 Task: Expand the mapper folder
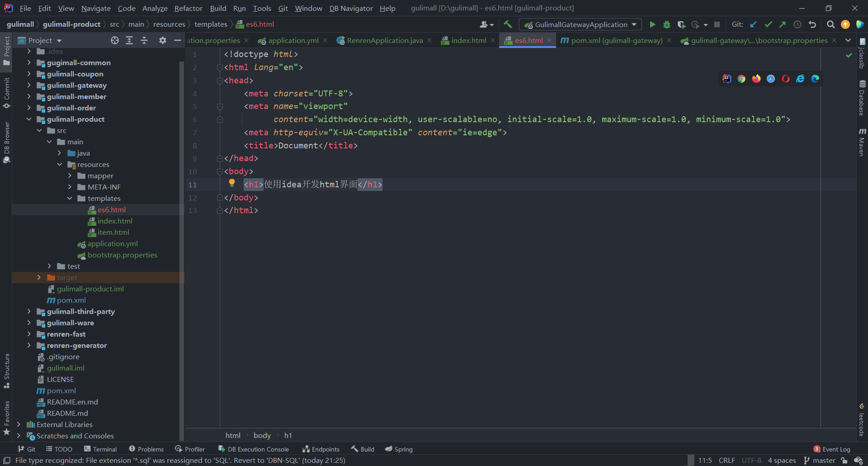pos(70,176)
